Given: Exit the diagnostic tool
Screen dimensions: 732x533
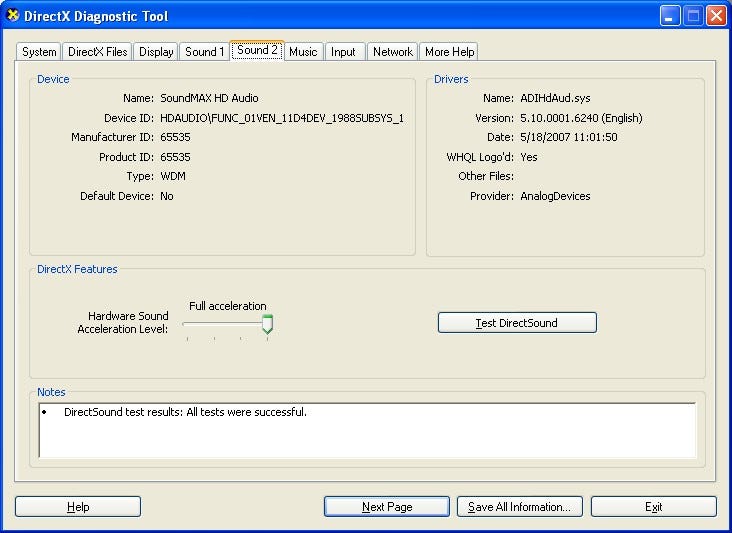Looking at the screenshot, I should click(654, 507).
